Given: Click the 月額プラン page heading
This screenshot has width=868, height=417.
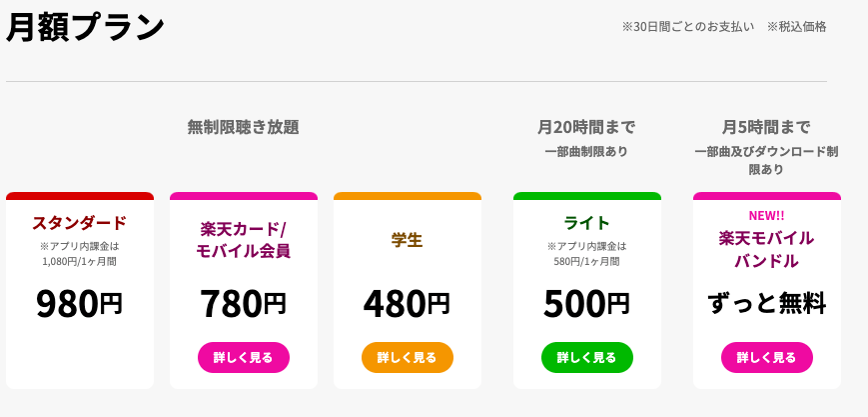Looking at the screenshot, I should tap(85, 27).
